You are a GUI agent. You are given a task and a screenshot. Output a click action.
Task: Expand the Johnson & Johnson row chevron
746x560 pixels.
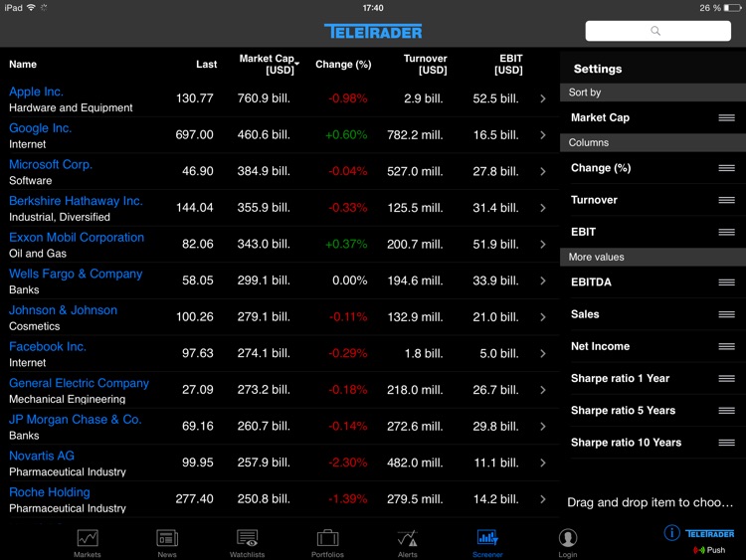click(x=543, y=317)
